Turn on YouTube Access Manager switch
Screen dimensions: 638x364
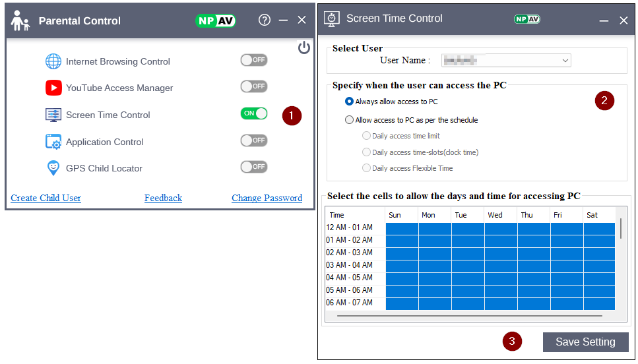254,86
